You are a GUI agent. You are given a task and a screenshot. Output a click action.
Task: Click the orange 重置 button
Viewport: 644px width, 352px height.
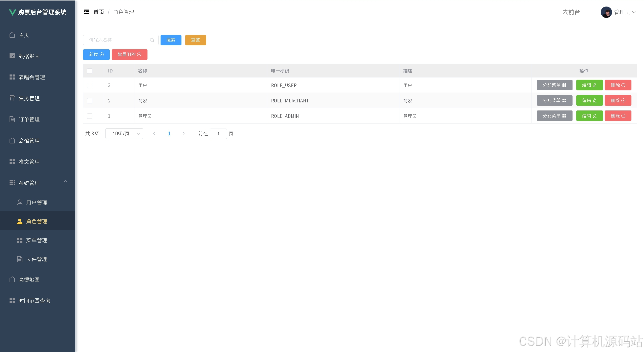point(196,40)
